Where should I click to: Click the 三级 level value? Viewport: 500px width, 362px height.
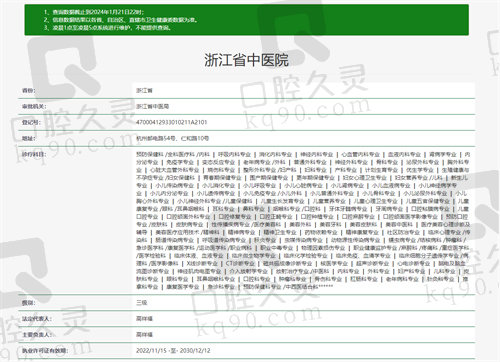pos(142,303)
